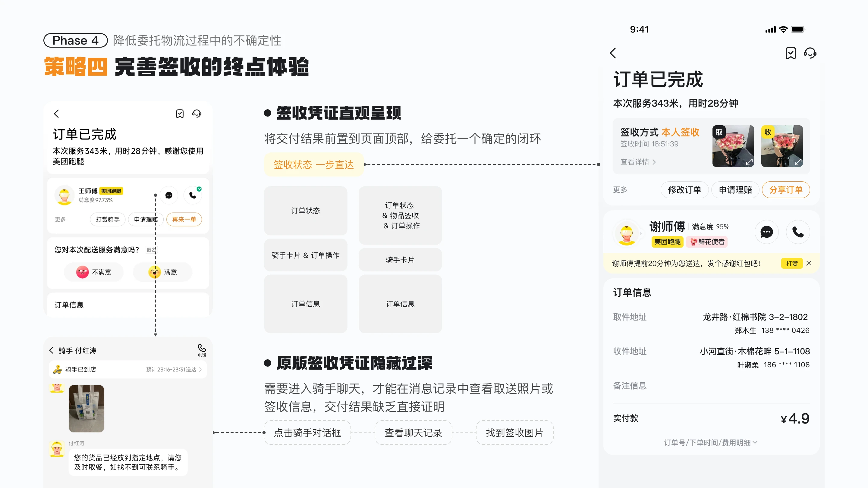868x488 pixels.
Task: Tap 电话 icon in rider chat header
Action: 202,350
